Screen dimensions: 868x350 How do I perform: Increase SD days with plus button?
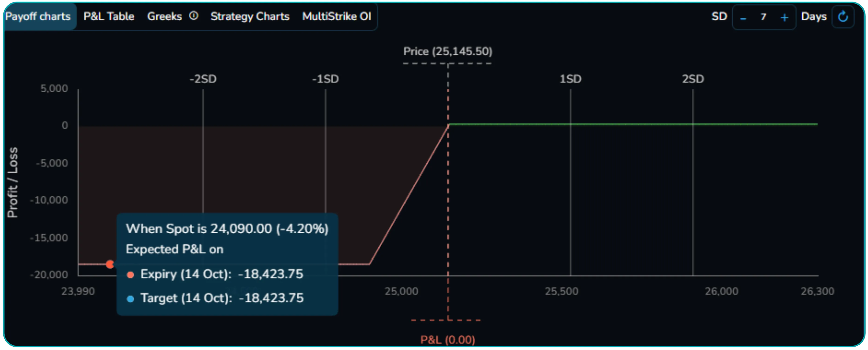pyautogui.click(x=784, y=17)
